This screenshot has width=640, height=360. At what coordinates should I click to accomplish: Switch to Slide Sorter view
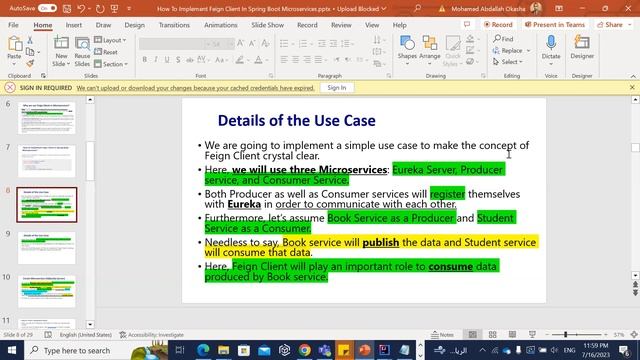tap(493, 335)
